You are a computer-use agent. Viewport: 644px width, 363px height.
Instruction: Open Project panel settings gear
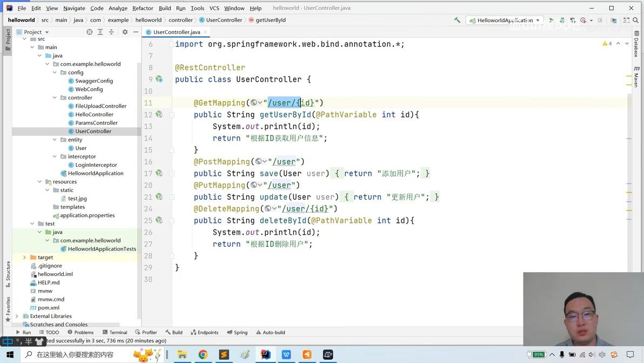point(125,32)
